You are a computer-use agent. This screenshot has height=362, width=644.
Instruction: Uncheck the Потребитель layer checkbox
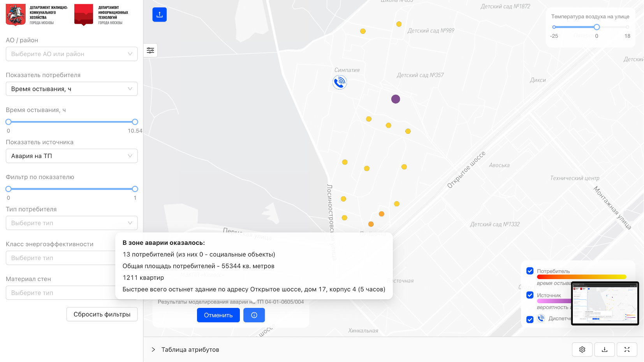530,271
